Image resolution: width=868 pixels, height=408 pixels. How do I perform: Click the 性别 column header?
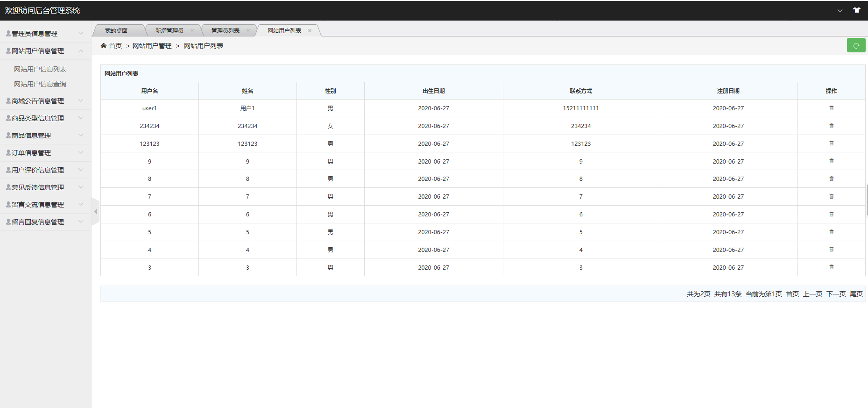[x=331, y=91]
